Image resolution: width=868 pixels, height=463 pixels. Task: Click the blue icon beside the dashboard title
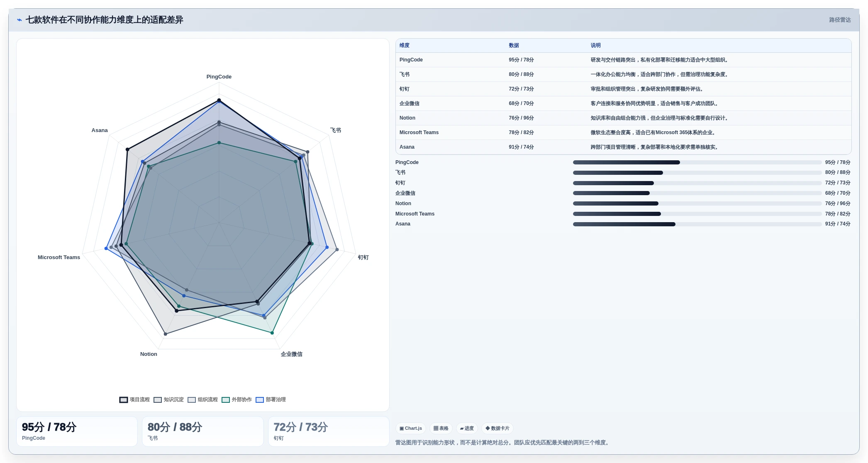point(19,20)
